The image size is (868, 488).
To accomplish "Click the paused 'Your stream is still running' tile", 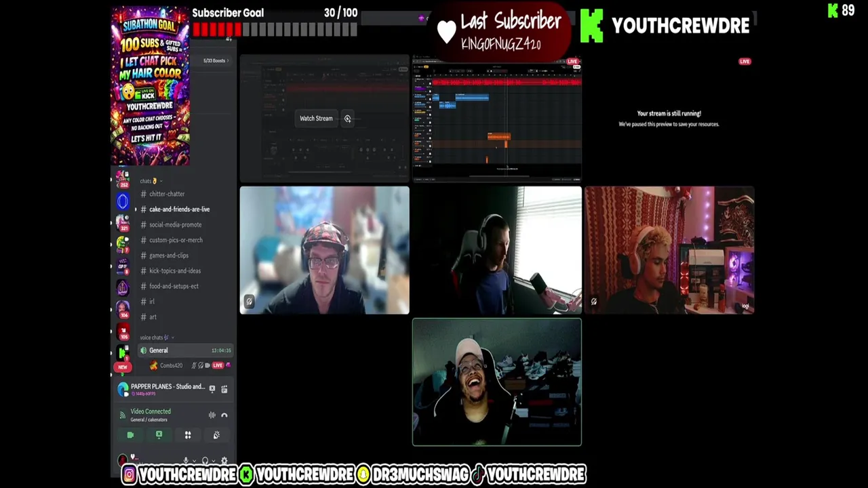I will [669, 119].
